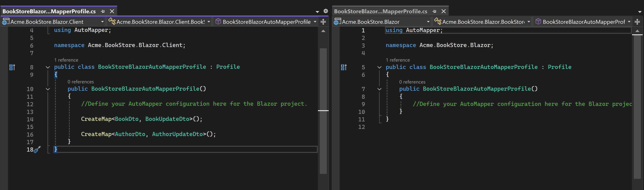Click the inheritance margin icon at right line 5
The width and height of the screenshot is (644, 190).
(x=344, y=67)
